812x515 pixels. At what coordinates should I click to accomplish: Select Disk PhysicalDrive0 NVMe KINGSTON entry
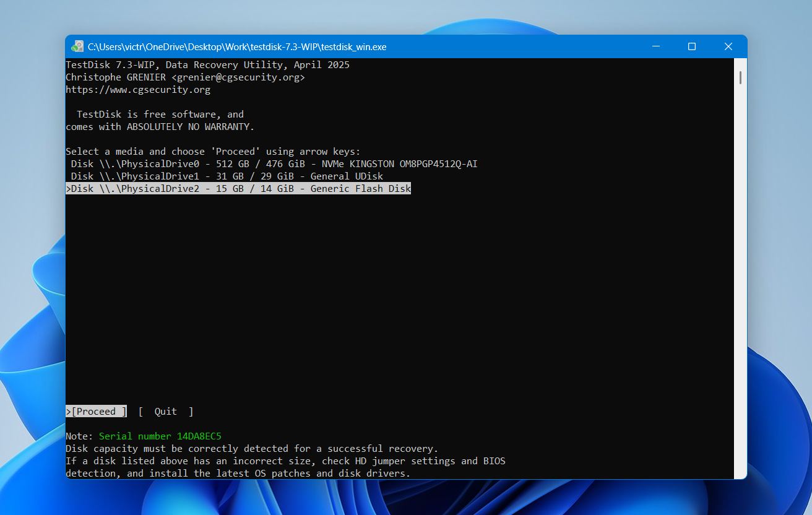pyautogui.click(x=272, y=163)
